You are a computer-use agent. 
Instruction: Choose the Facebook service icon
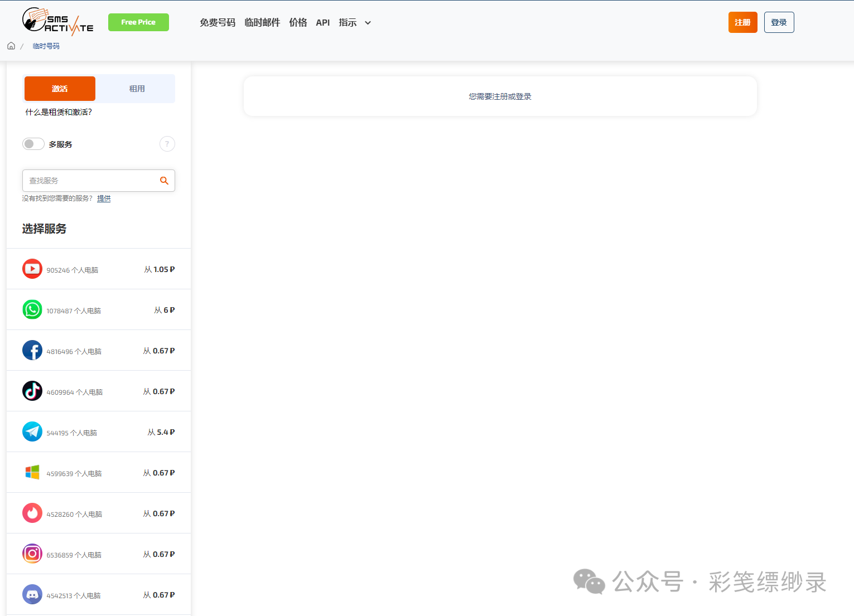click(32, 350)
